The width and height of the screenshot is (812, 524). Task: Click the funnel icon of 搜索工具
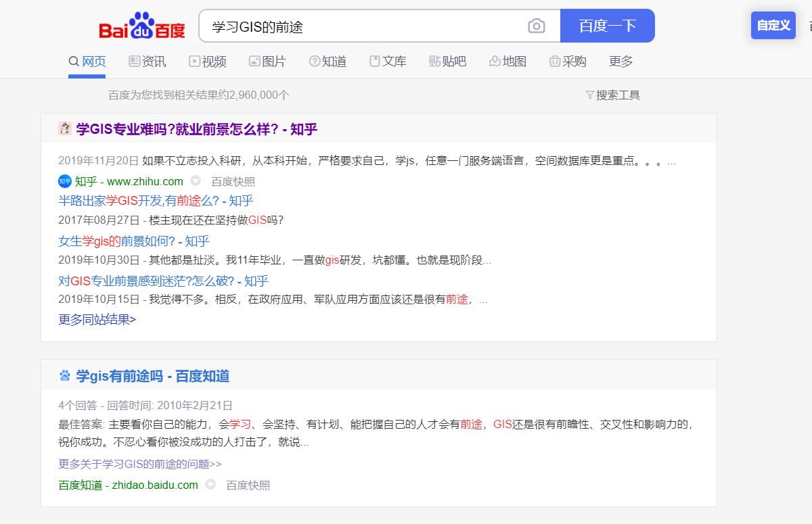(589, 95)
